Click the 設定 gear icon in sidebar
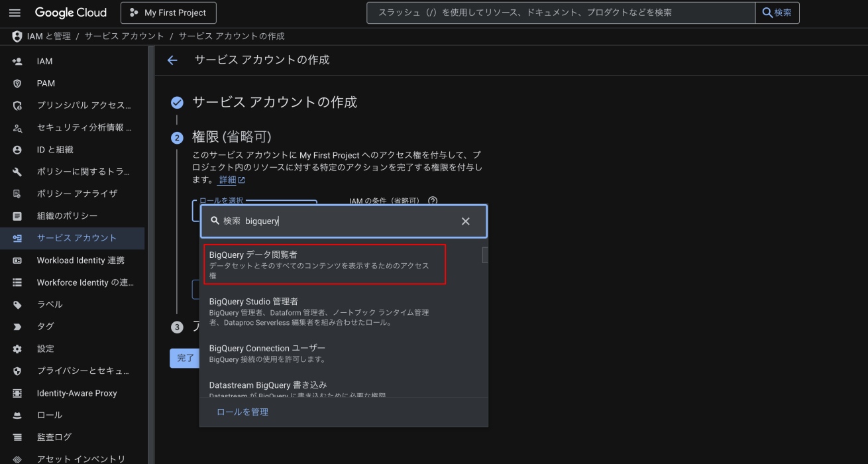The height and width of the screenshot is (464, 868). 17,349
